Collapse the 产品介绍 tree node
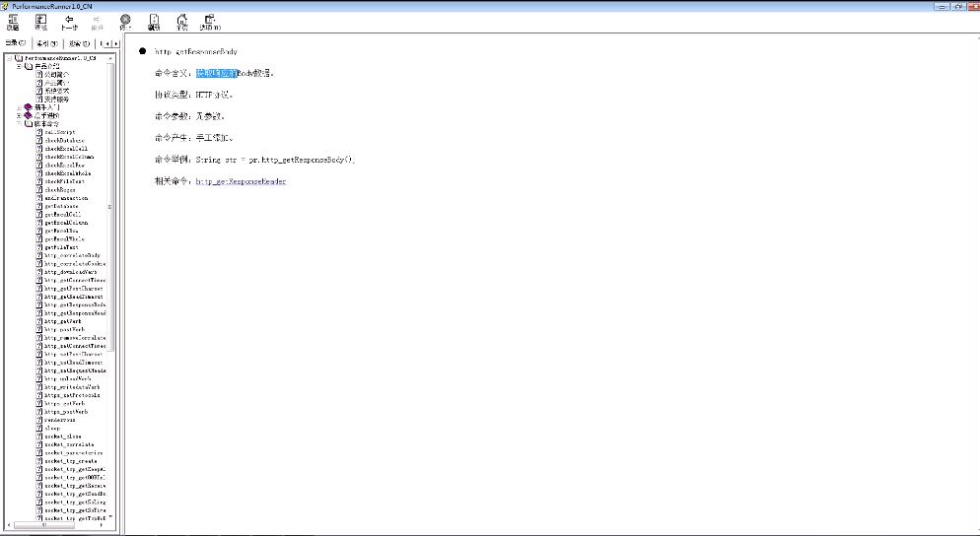This screenshot has height=536, width=980. click(20, 66)
